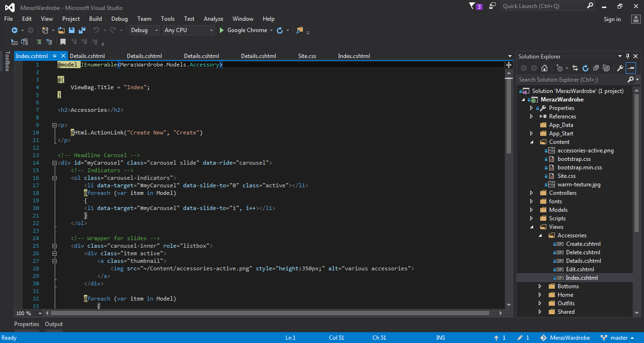Click the Toggle Bookmark icon
Screen dimensions: 644x343
coord(63,42)
